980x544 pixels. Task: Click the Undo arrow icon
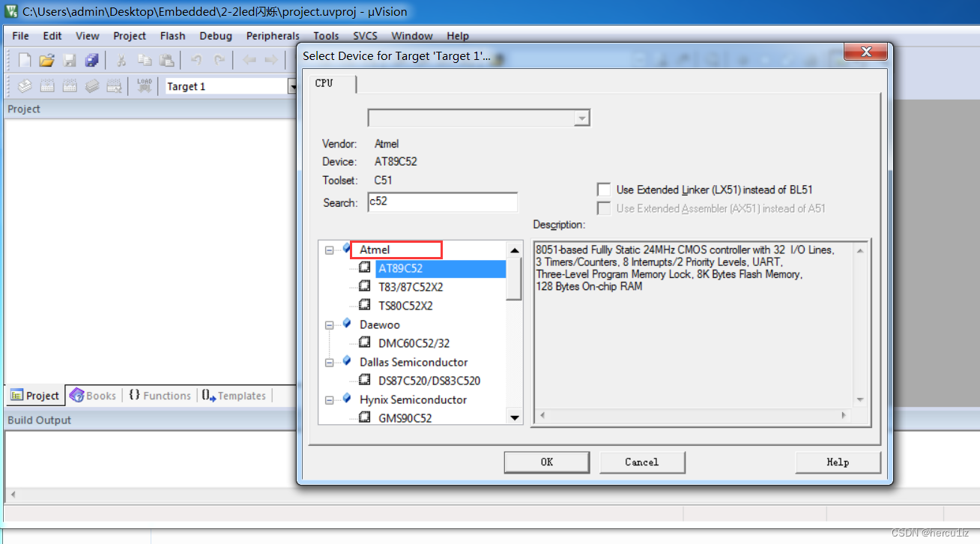[x=196, y=61]
